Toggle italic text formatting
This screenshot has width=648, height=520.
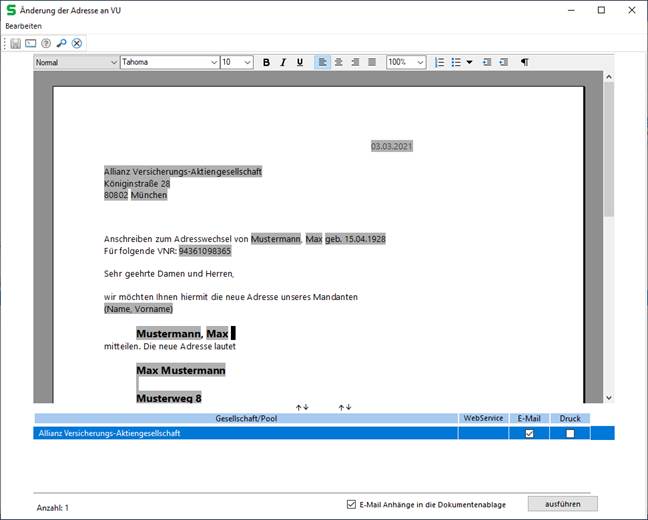pos(283,62)
